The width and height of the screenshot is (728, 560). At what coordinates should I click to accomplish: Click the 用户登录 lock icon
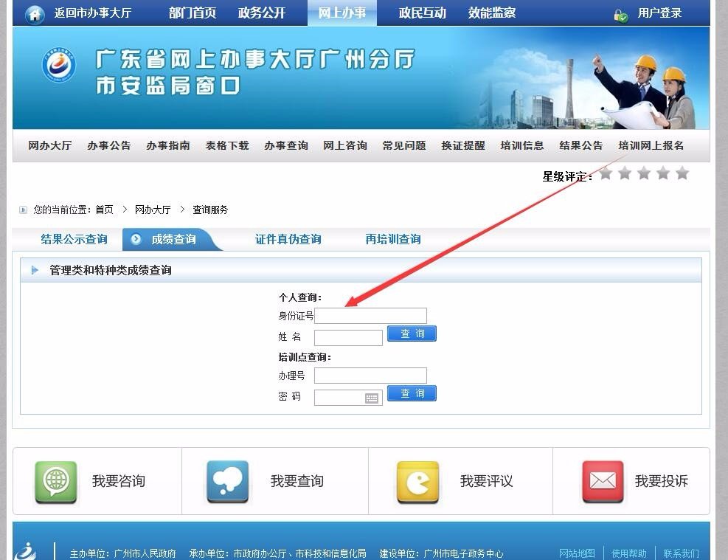pyautogui.click(x=619, y=13)
